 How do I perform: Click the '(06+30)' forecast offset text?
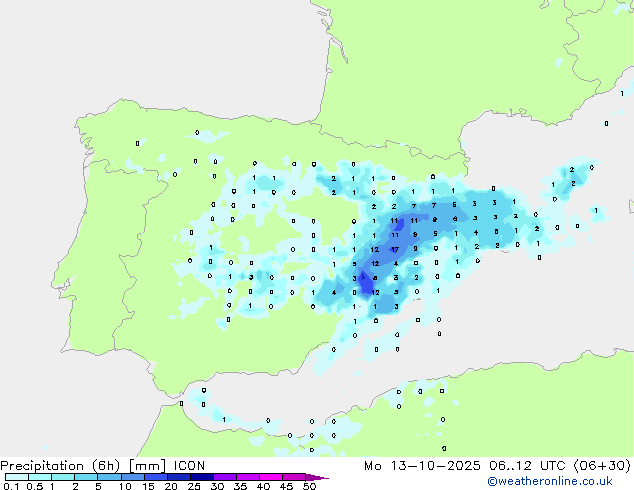602,466
